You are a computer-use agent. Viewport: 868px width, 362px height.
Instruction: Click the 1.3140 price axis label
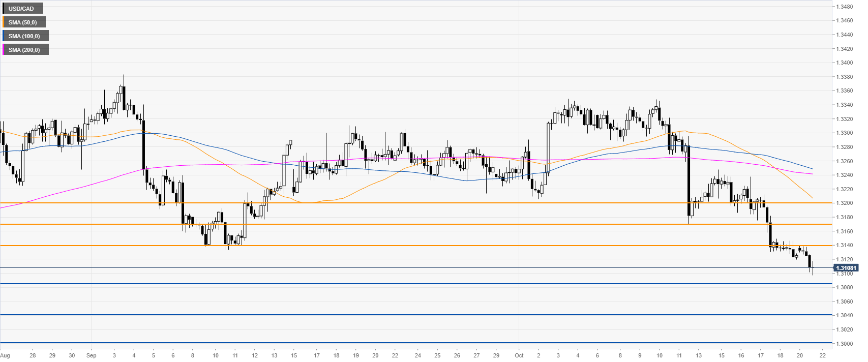tap(845, 245)
